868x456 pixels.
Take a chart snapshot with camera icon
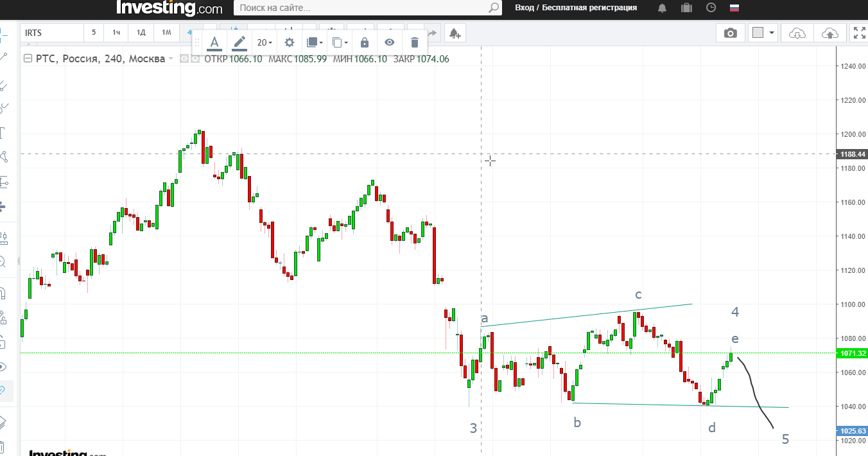pyautogui.click(x=730, y=33)
